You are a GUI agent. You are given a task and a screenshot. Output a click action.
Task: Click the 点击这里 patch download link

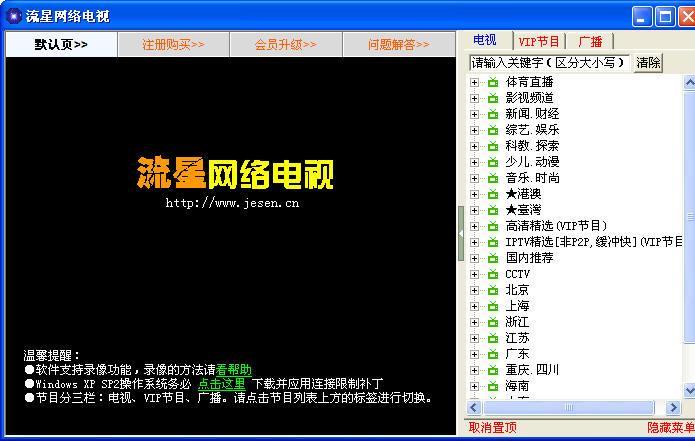point(222,383)
